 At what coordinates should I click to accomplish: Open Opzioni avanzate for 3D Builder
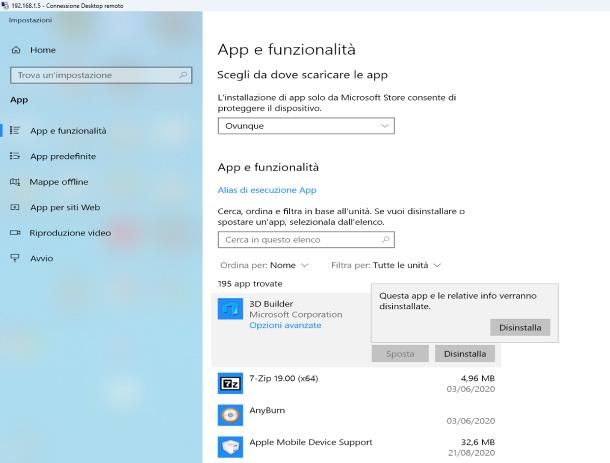[x=285, y=326]
